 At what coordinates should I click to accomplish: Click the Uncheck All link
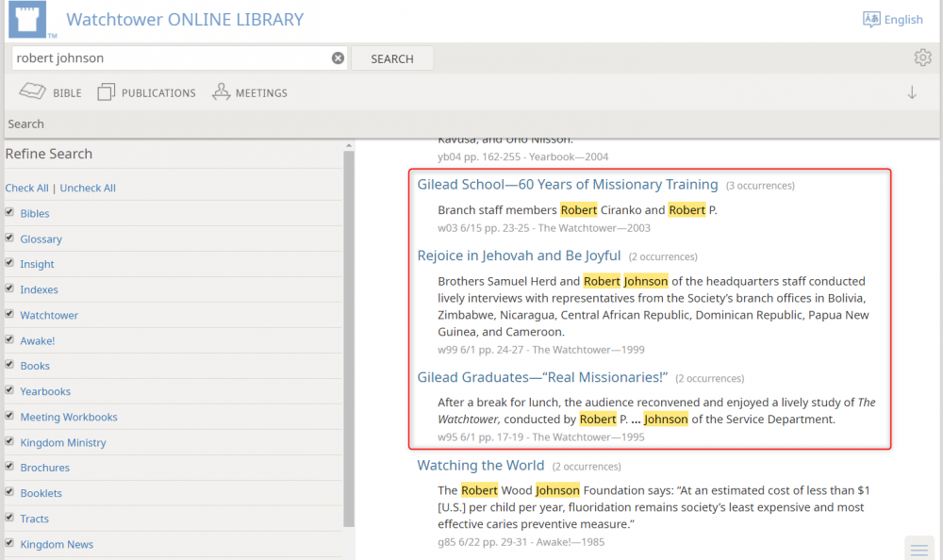(88, 188)
